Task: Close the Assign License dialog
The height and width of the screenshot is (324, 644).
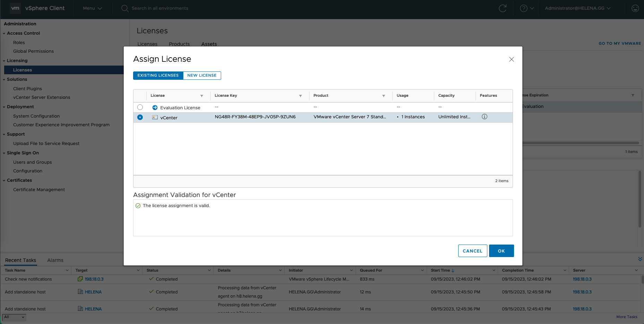Action: (511, 59)
